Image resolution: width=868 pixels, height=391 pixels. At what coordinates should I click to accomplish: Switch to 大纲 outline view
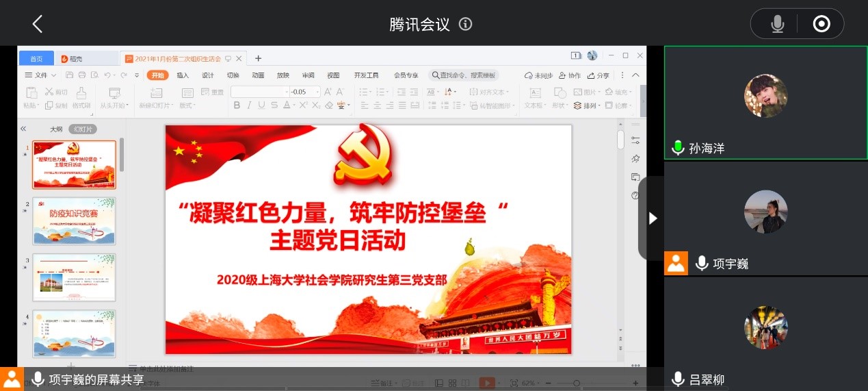pyautogui.click(x=55, y=129)
